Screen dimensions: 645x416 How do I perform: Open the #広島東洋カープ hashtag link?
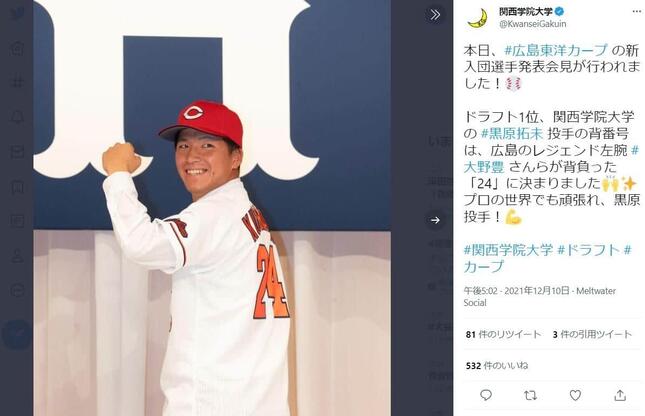click(x=556, y=50)
